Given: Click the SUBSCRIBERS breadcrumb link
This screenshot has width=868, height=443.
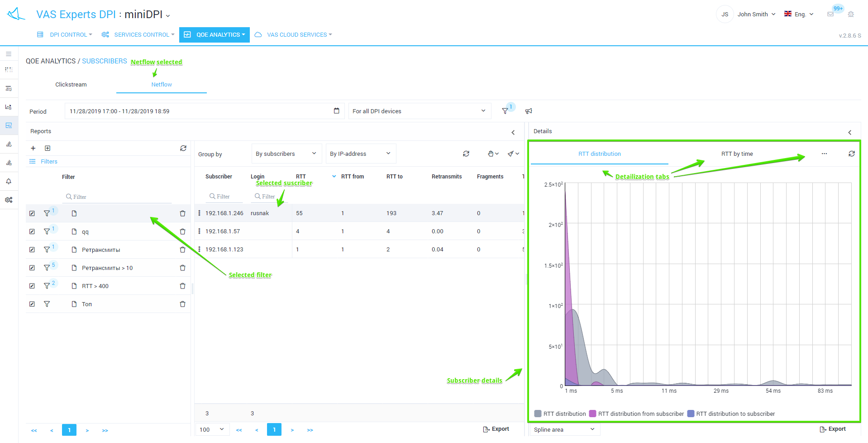Looking at the screenshot, I should pos(105,61).
